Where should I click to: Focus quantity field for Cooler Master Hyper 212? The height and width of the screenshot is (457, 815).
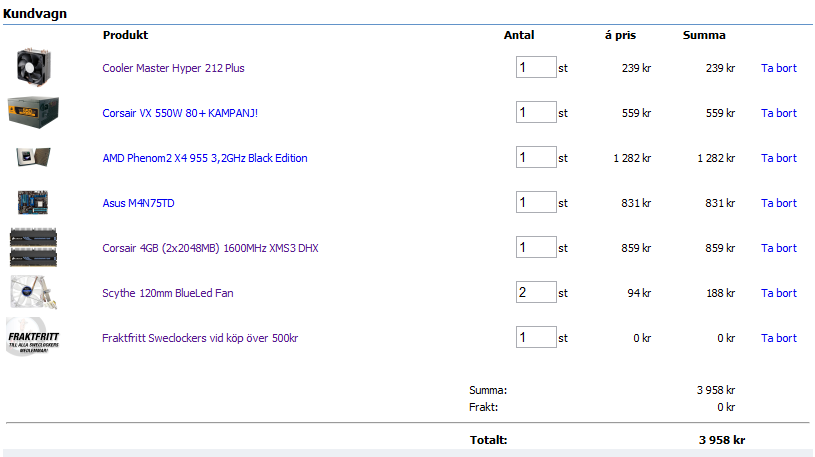tap(536, 68)
